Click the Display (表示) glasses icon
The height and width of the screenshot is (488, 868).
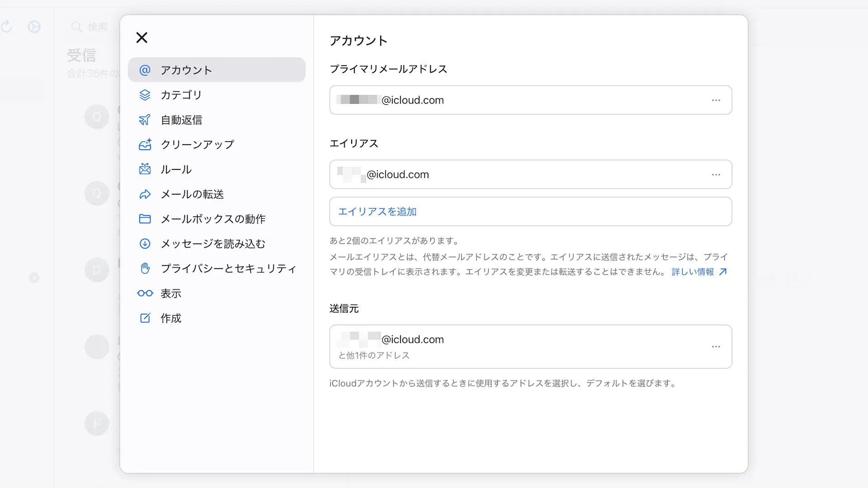pyautogui.click(x=145, y=293)
